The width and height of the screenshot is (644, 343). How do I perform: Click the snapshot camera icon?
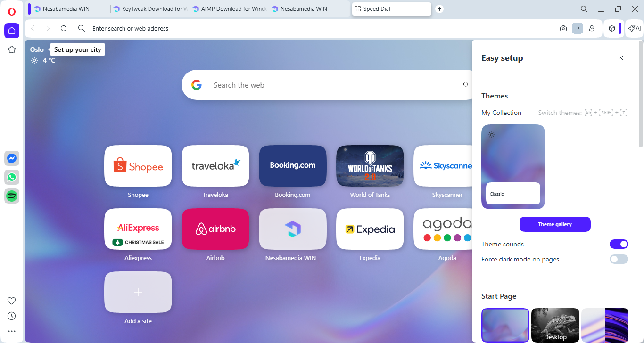point(563,29)
